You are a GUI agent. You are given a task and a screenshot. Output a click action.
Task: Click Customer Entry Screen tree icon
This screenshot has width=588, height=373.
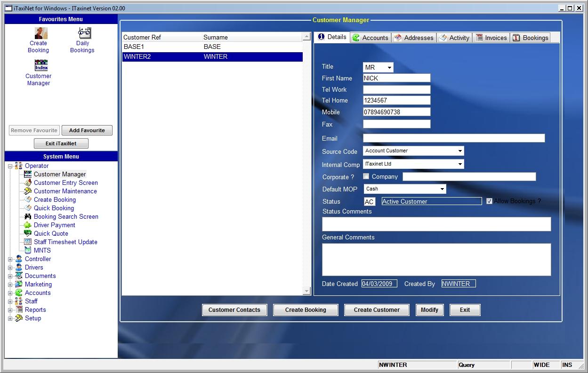[x=28, y=183]
